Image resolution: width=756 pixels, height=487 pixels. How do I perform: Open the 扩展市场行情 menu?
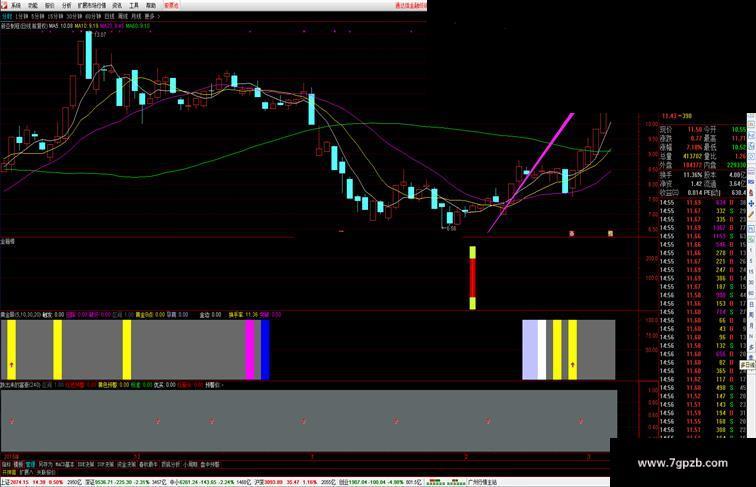[x=92, y=5]
